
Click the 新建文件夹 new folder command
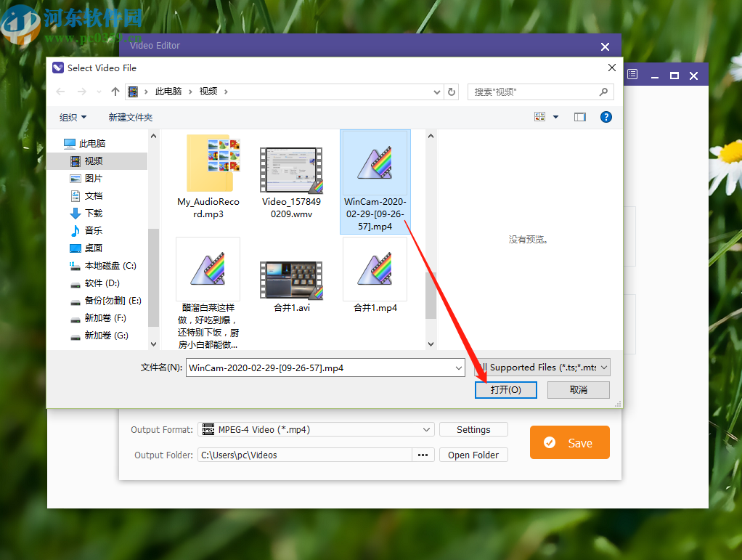coord(130,117)
